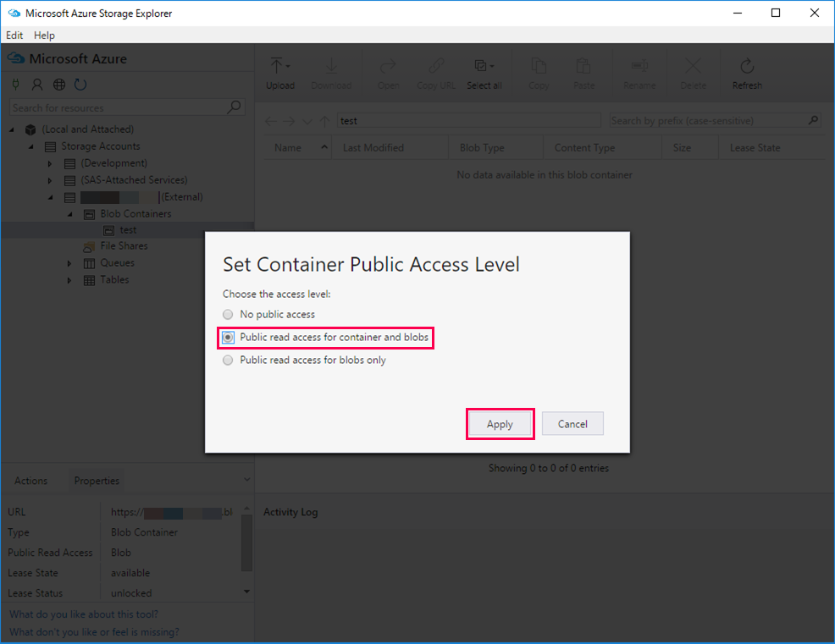Sort by Content Type column header
Image resolution: width=835 pixels, height=644 pixels.
pyautogui.click(x=602, y=147)
